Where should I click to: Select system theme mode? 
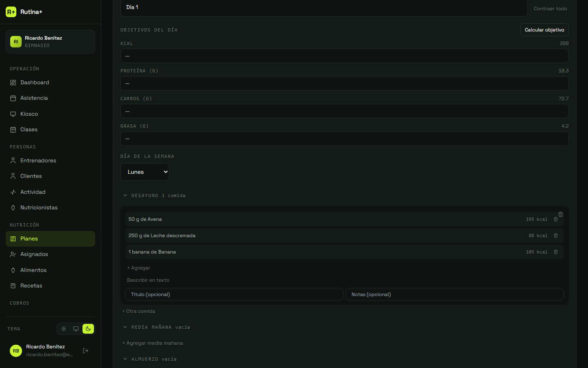[76, 329]
